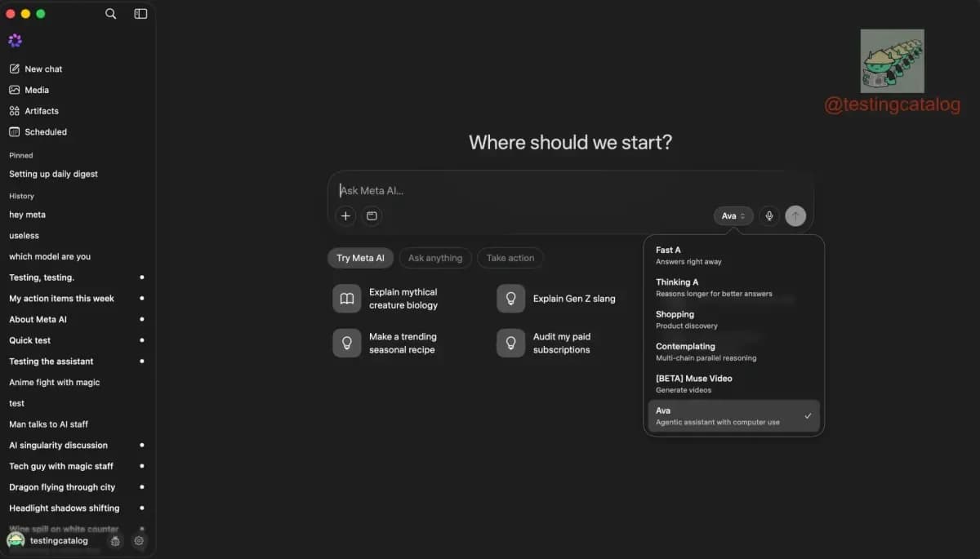Image resolution: width=980 pixels, height=559 pixels.
Task: Open the Ava model selector dropdown
Action: pyautogui.click(x=733, y=216)
